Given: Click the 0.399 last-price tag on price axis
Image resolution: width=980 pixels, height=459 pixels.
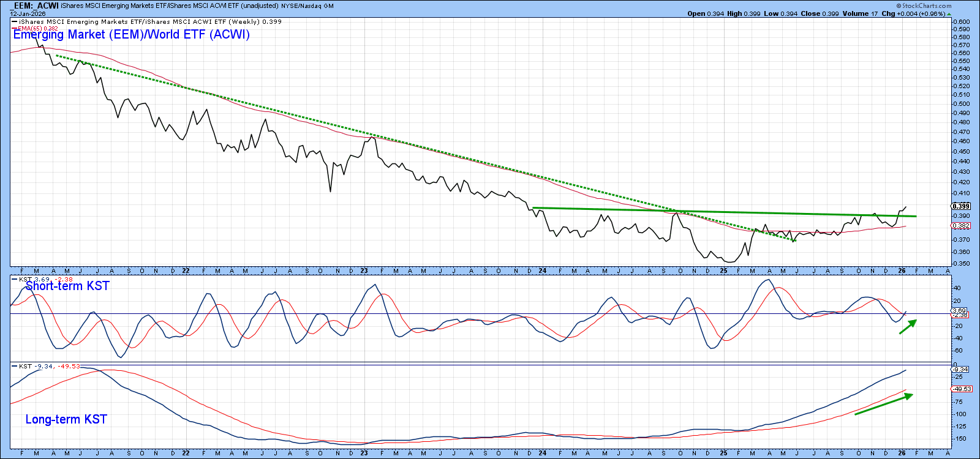Looking at the screenshot, I should (961, 206).
